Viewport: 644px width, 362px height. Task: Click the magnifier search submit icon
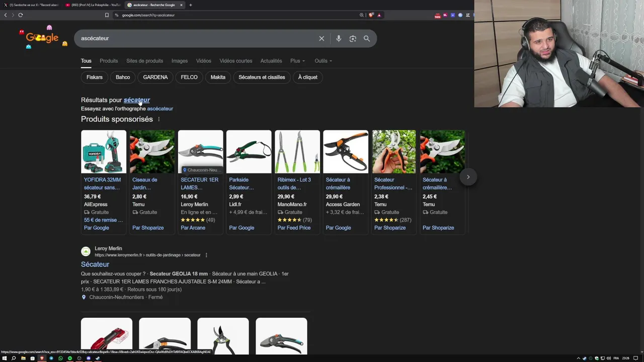[x=367, y=39]
